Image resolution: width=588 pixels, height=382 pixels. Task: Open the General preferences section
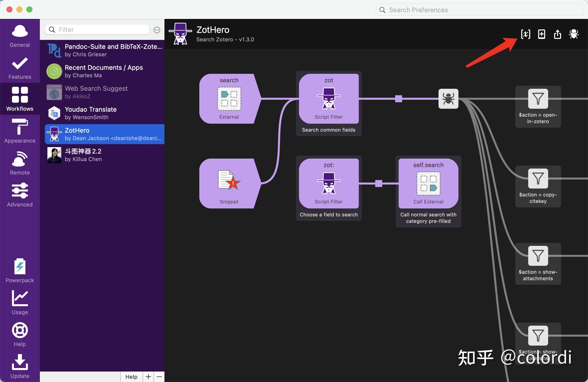pos(20,36)
